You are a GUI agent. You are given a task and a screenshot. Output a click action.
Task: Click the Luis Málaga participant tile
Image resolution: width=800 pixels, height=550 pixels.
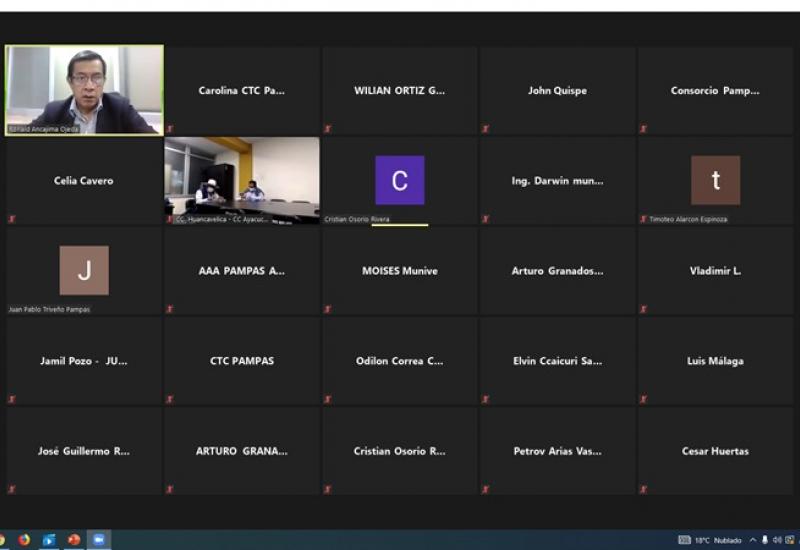pos(715,360)
